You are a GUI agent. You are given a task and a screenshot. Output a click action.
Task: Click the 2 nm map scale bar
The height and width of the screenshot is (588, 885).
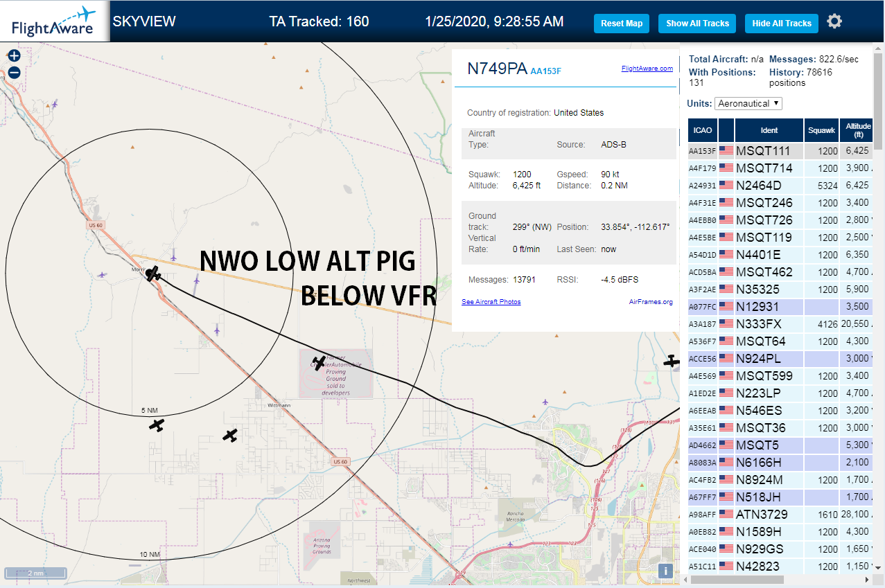pyautogui.click(x=35, y=573)
